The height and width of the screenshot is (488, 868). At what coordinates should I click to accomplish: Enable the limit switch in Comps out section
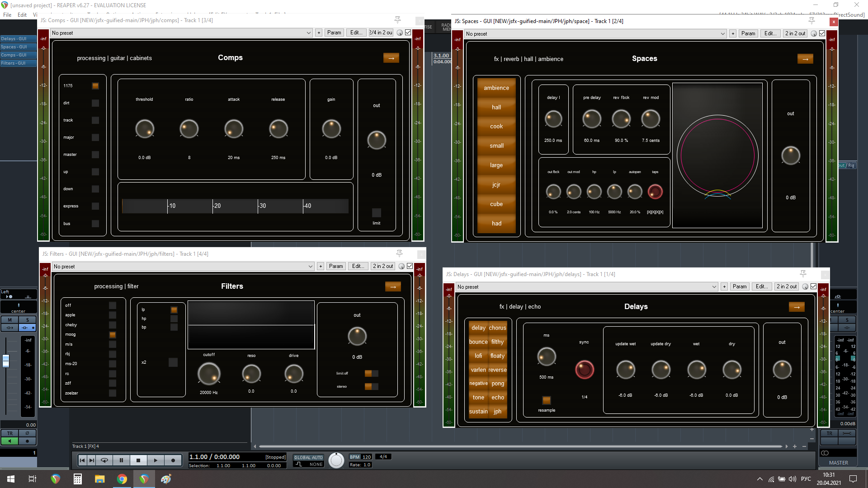click(x=376, y=212)
